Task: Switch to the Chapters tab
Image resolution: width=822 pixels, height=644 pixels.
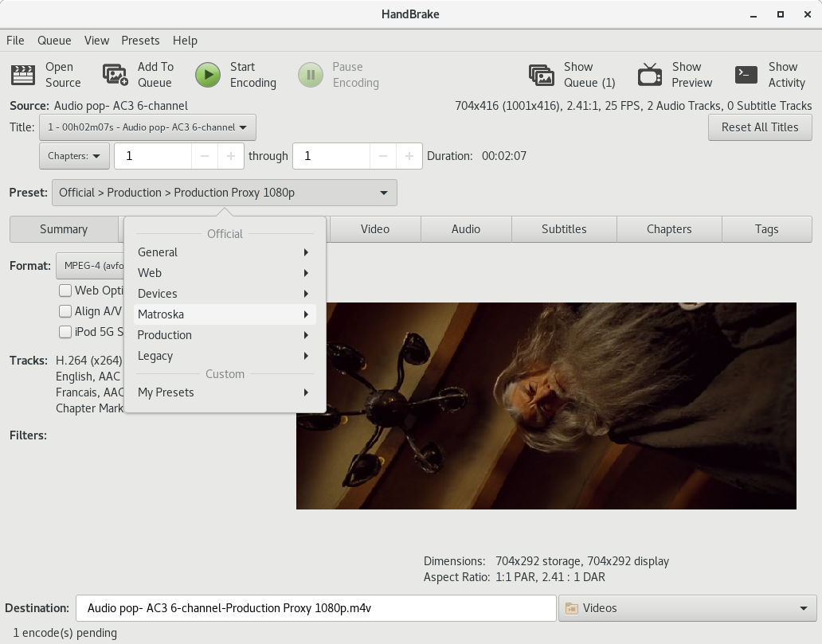Action: click(669, 229)
